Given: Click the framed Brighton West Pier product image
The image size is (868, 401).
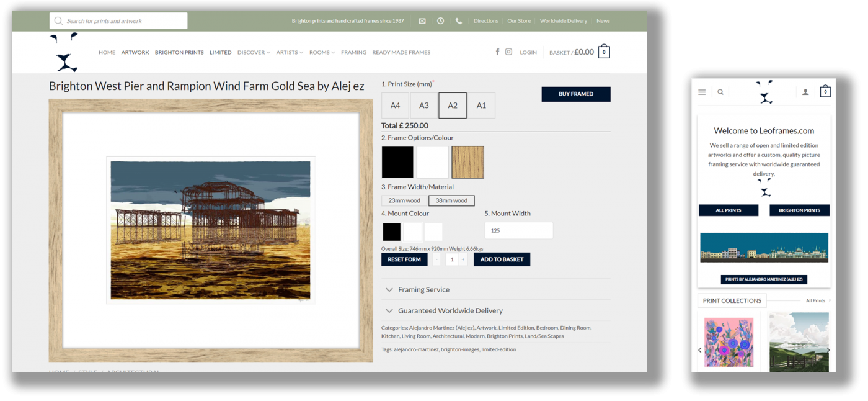Looking at the screenshot, I should pos(211,230).
